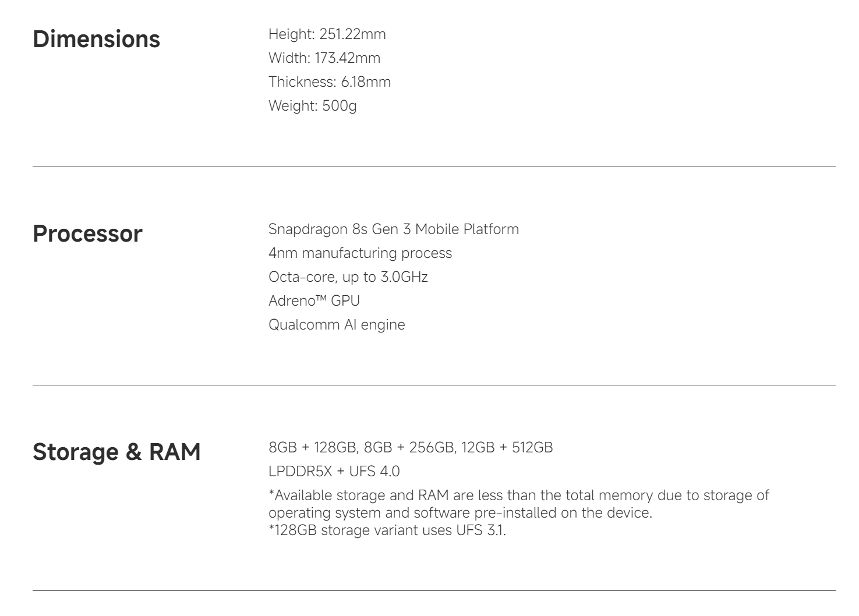Click the Storage & RAM heading
Screen dimensions: 859x616
coord(116,452)
